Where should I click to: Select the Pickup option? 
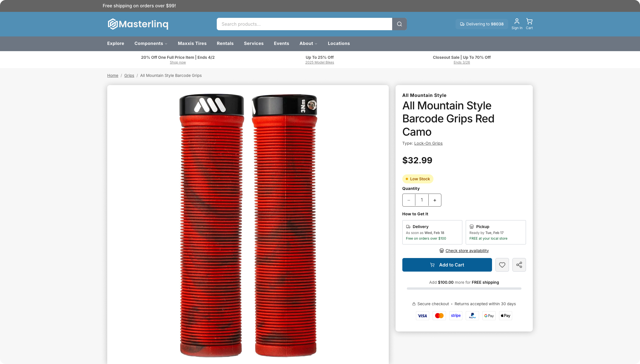tap(495, 232)
